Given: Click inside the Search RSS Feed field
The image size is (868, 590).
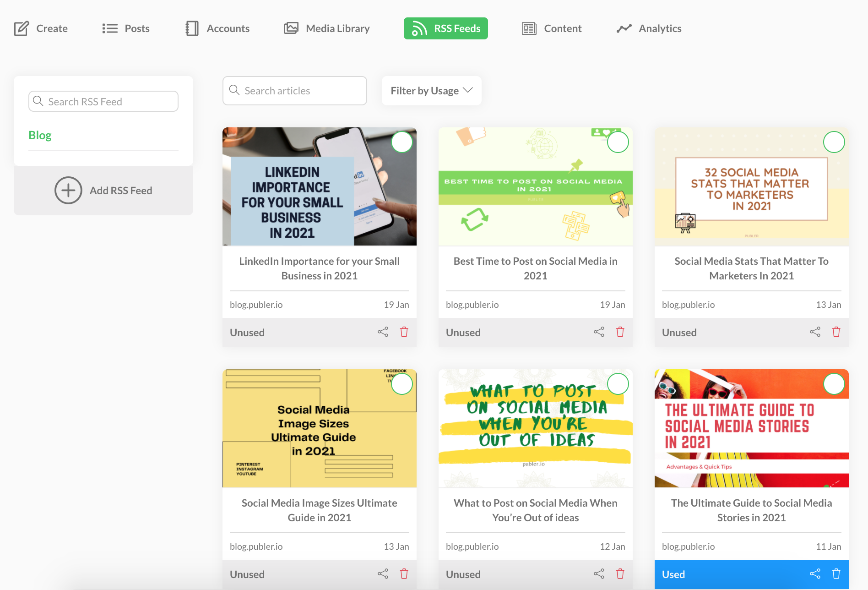Looking at the screenshot, I should 103,101.
